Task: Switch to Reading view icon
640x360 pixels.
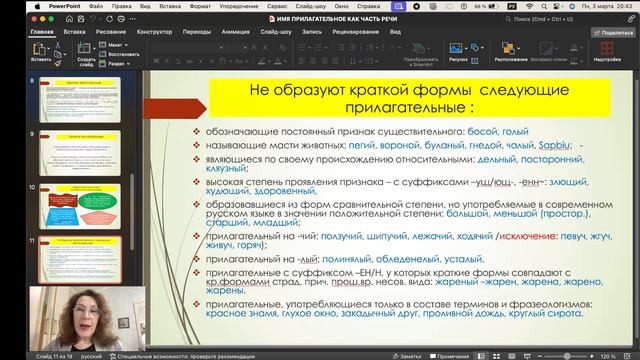Action: pos(511,356)
